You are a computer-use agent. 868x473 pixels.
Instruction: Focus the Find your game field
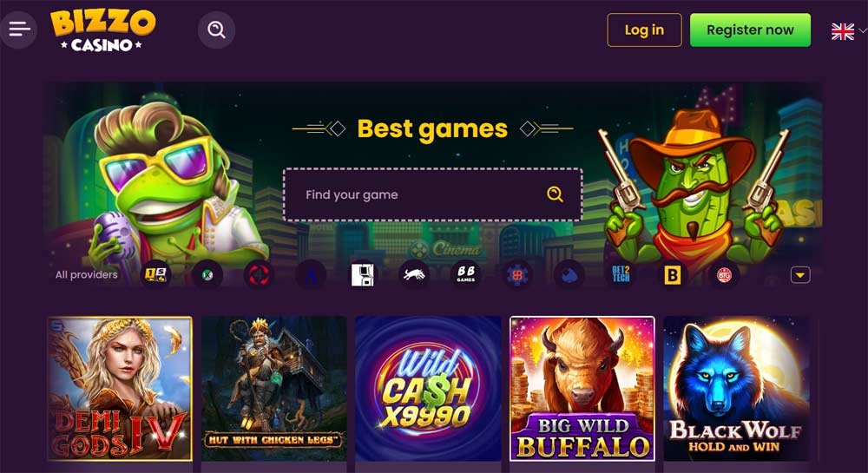coord(432,194)
